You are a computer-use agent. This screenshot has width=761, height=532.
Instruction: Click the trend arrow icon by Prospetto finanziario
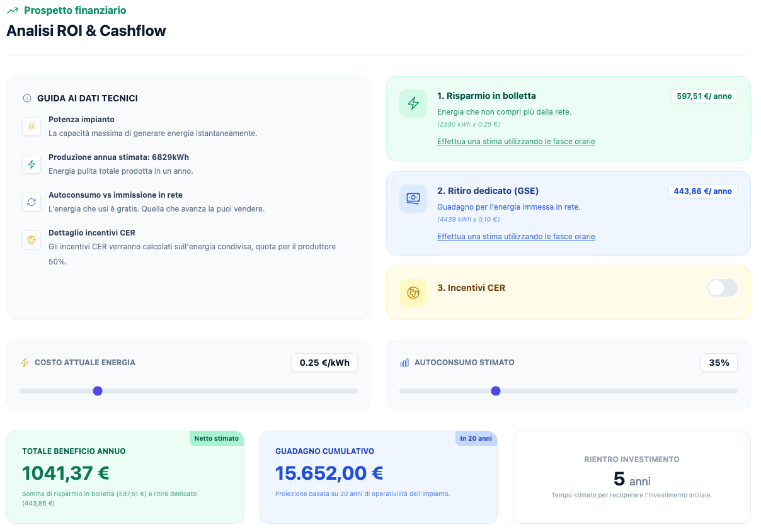click(12, 11)
